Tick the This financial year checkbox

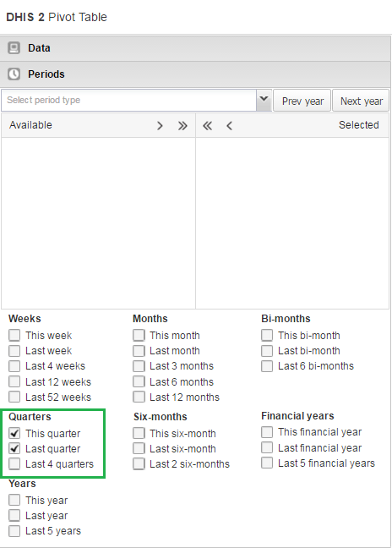tap(267, 432)
